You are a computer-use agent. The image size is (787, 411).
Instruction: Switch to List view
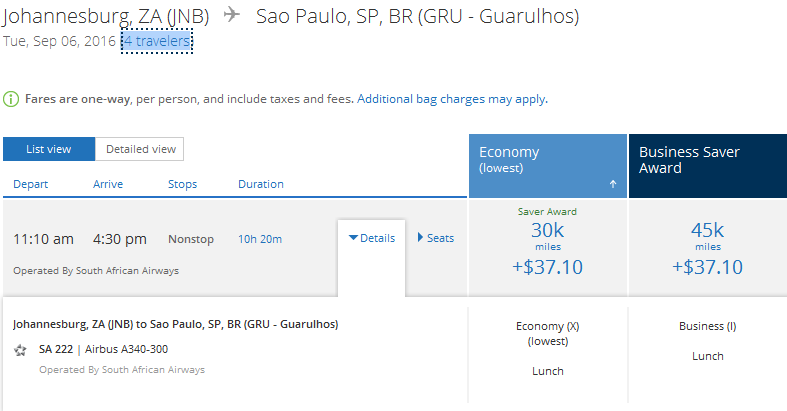[49, 149]
